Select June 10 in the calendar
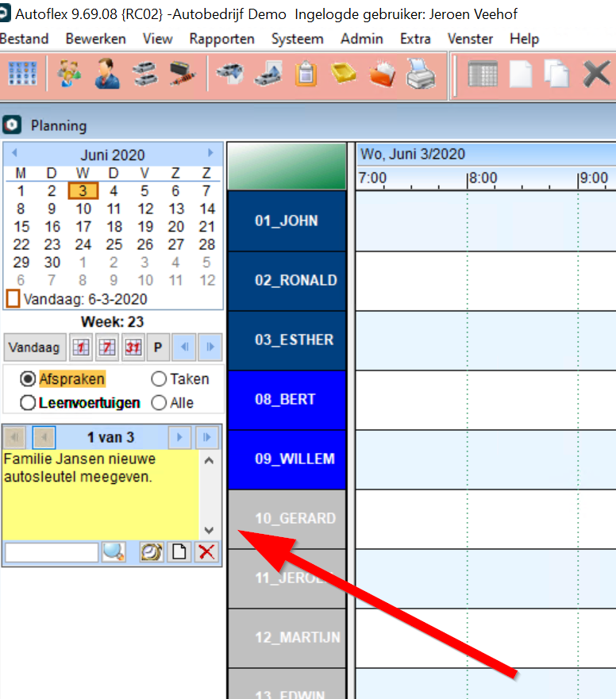 pyautogui.click(x=83, y=209)
